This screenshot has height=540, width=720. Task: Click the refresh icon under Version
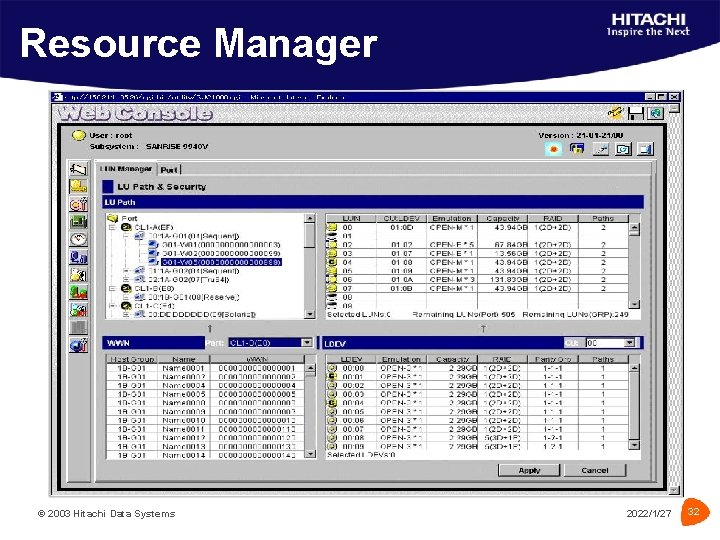(623, 149)
